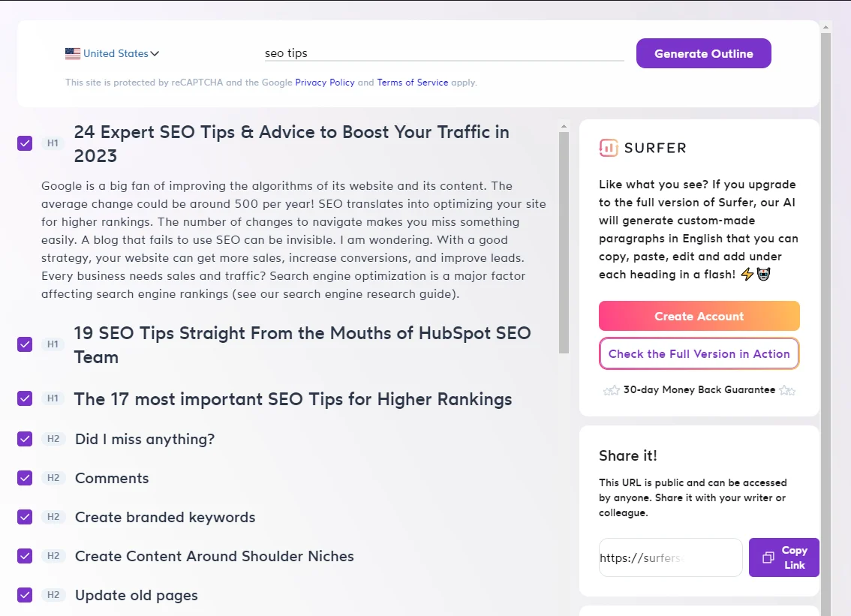Viewport: 851px width, 616px height.
Task: Click the Generate Outline button
Action: [x=703, y=53]
